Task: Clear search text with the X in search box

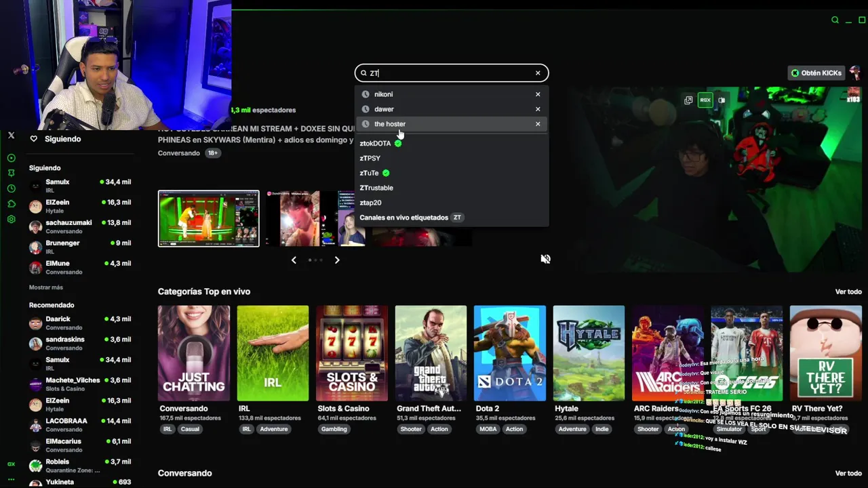Action: pos(538,73)
